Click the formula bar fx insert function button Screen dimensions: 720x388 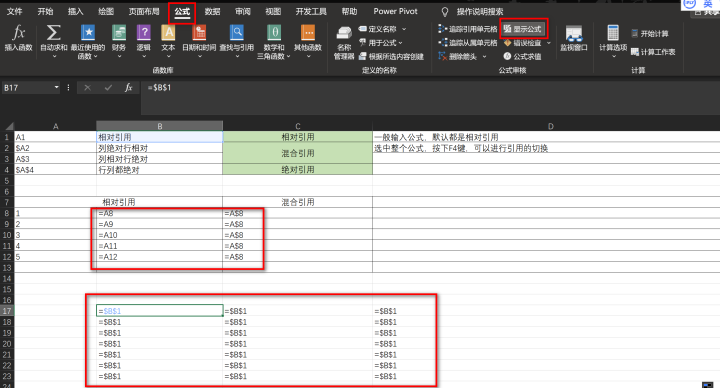[x=129, y=87]
